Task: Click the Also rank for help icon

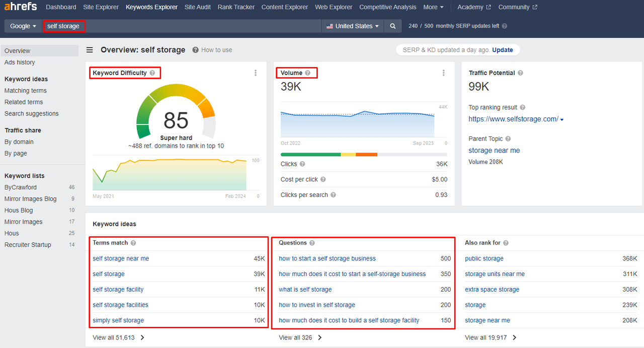Action: pyautogui.click(x=506, y=243)
